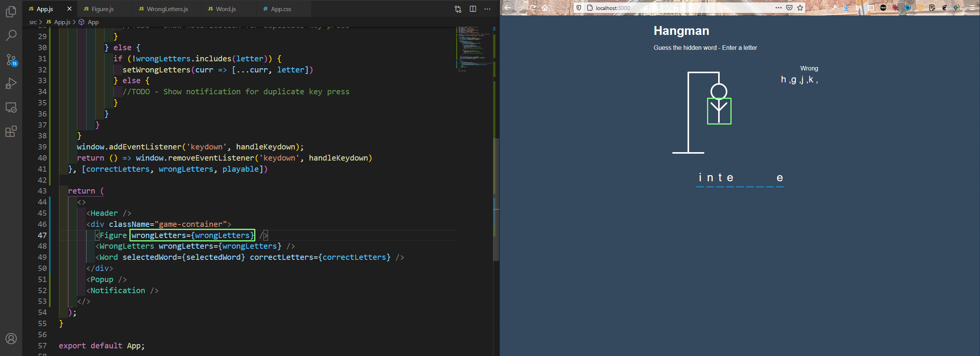Go back in the browser
This screenshot has width=980, height=356.
coord(508,8)
